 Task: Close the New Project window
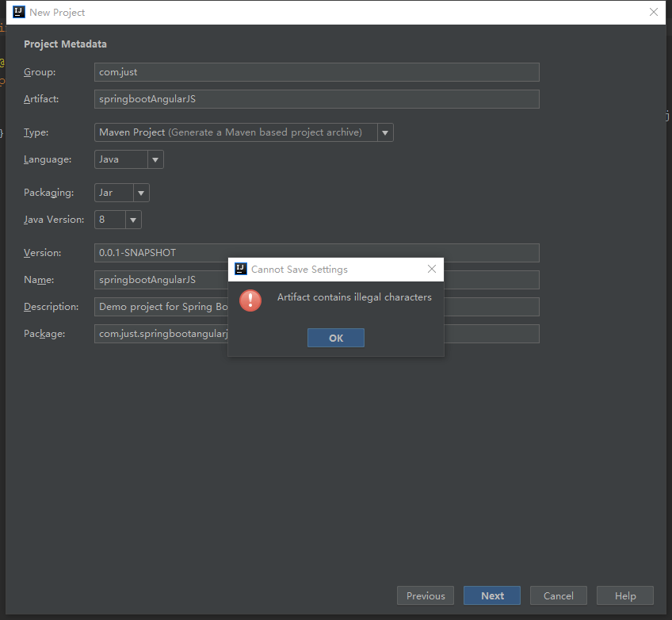tap(654, 12)
